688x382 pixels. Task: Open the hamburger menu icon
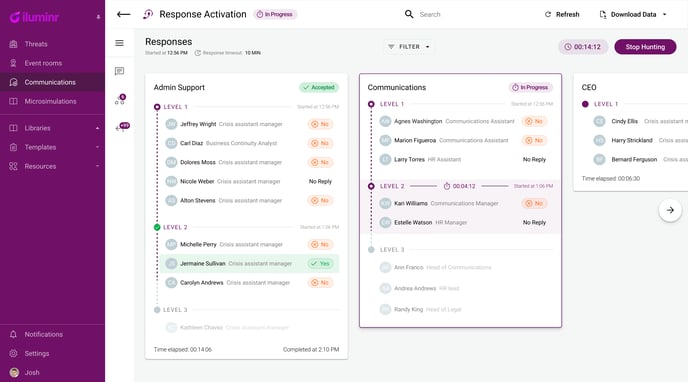119,43
